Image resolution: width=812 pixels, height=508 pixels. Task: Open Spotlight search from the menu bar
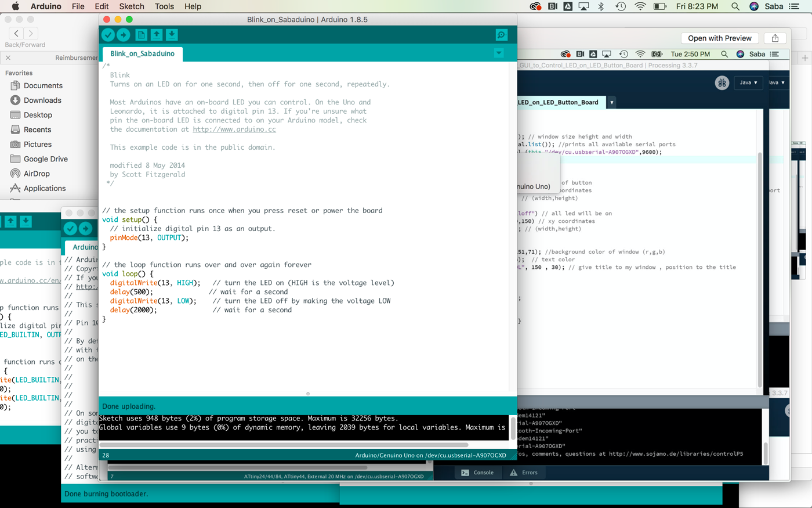(x=735, y=6)
